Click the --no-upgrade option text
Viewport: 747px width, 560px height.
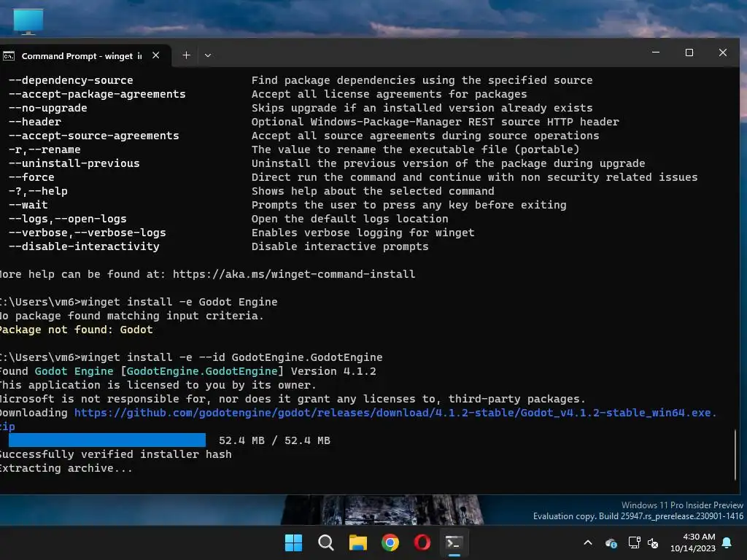[x=47, y=108]
